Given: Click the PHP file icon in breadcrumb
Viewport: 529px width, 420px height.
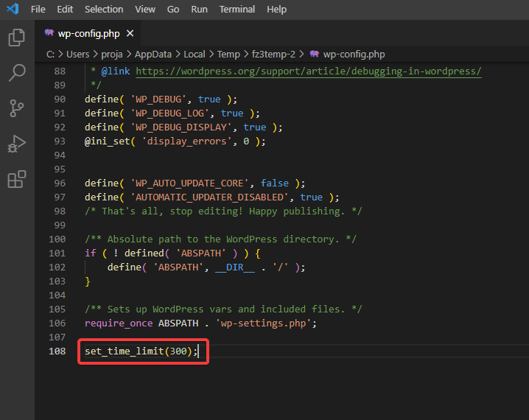Looking at the screenshot, I should point(315,54).
